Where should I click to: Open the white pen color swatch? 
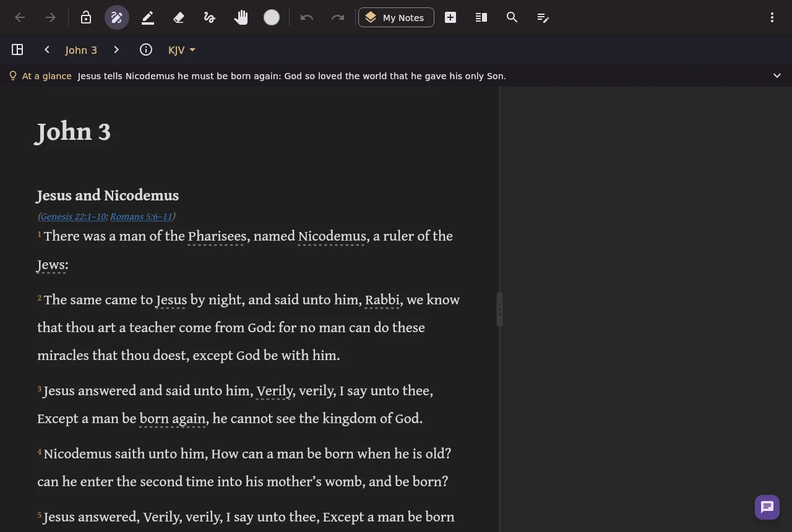(x=272, y=17)
